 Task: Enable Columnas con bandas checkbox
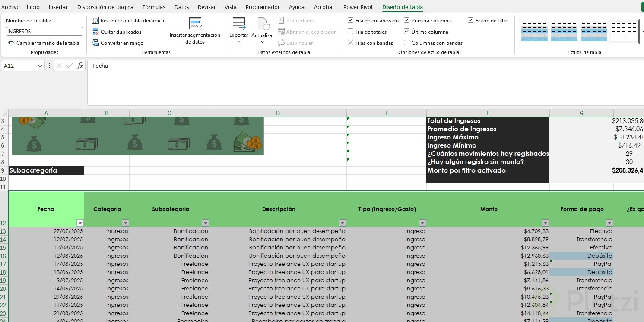point(407,43)
